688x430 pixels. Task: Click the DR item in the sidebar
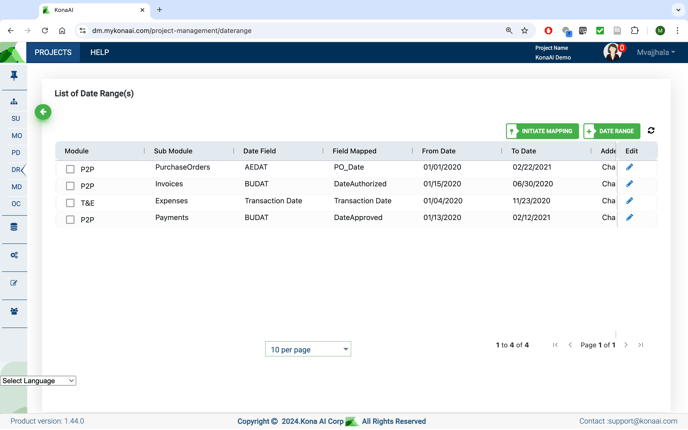16,170
